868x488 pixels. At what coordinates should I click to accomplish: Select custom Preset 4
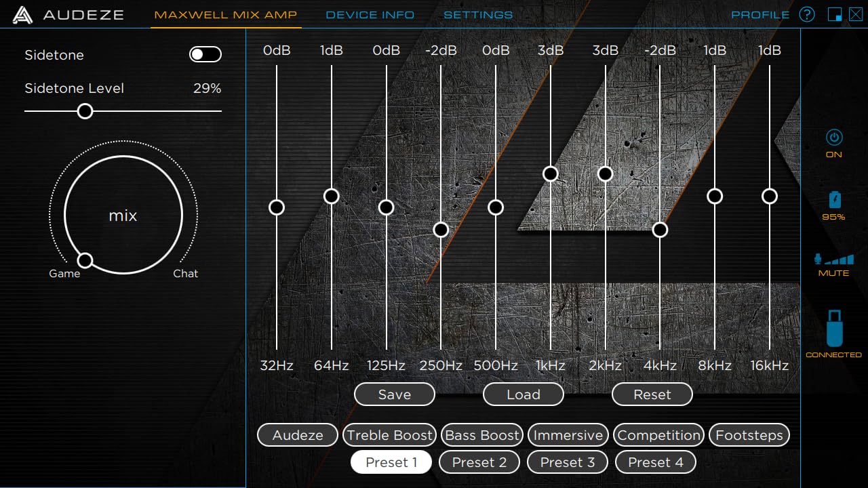click(656, 462)
